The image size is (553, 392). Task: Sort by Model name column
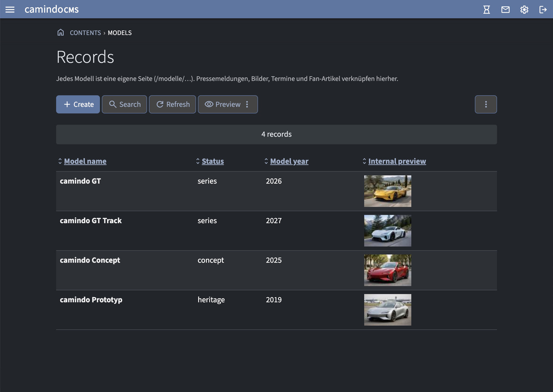point(85,161)
